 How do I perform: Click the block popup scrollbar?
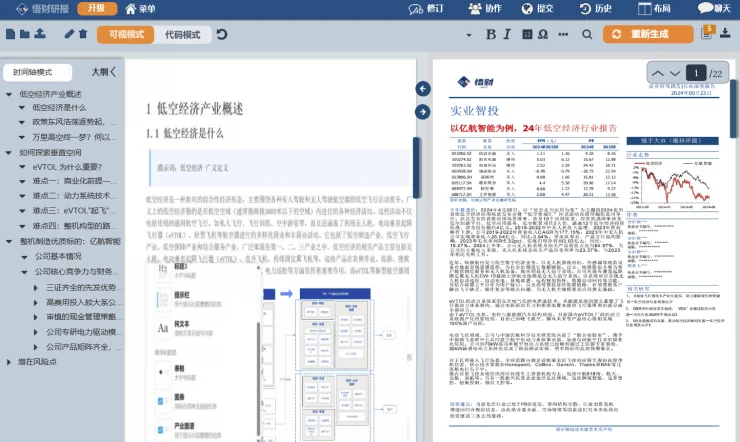coord(258,377)
